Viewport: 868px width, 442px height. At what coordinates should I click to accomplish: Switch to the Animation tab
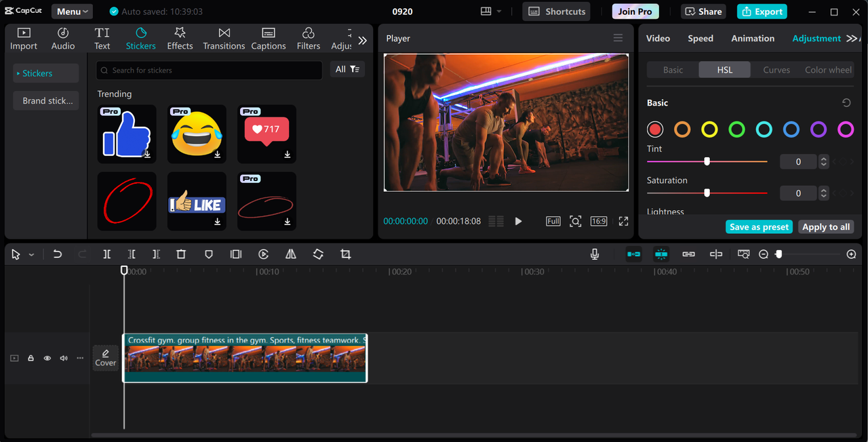(x=753, y=38)
